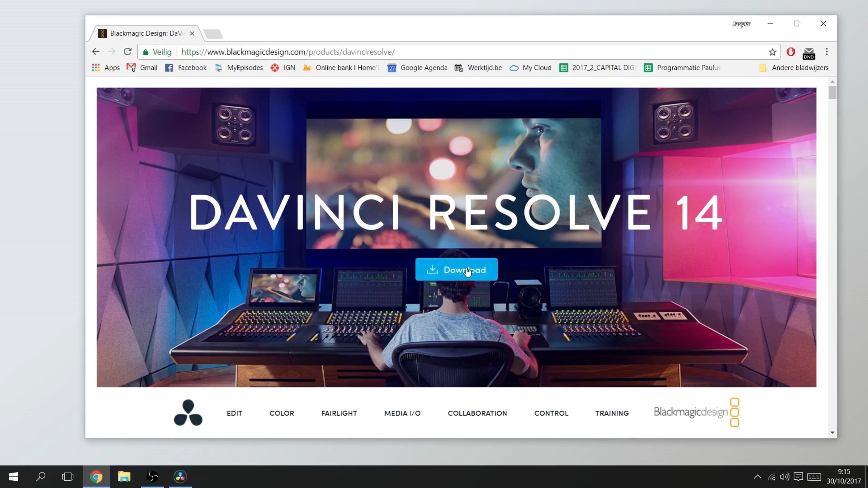
Task: Reload the current page
Action: (127, 52)
